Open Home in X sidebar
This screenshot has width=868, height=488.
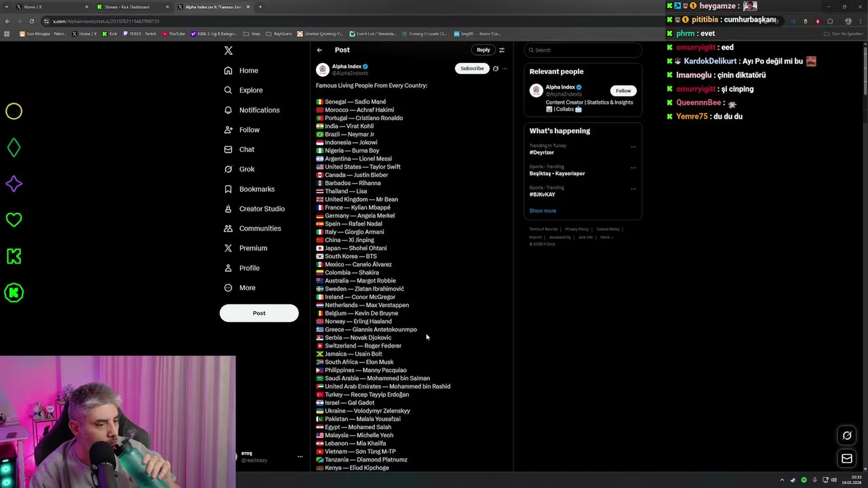241,70
